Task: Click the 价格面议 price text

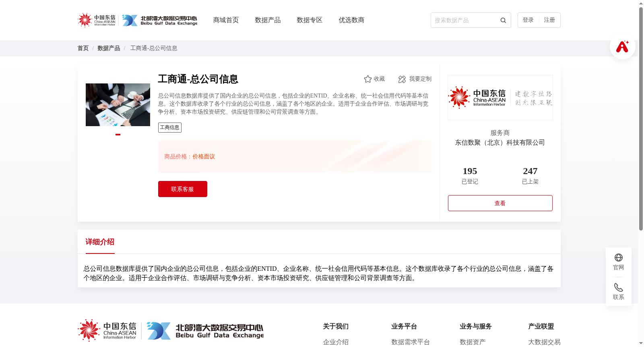Action: click(204, 157)
